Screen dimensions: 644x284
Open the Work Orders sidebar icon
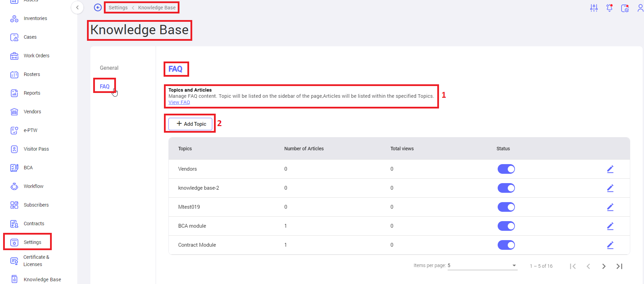(x=14, y=56)
